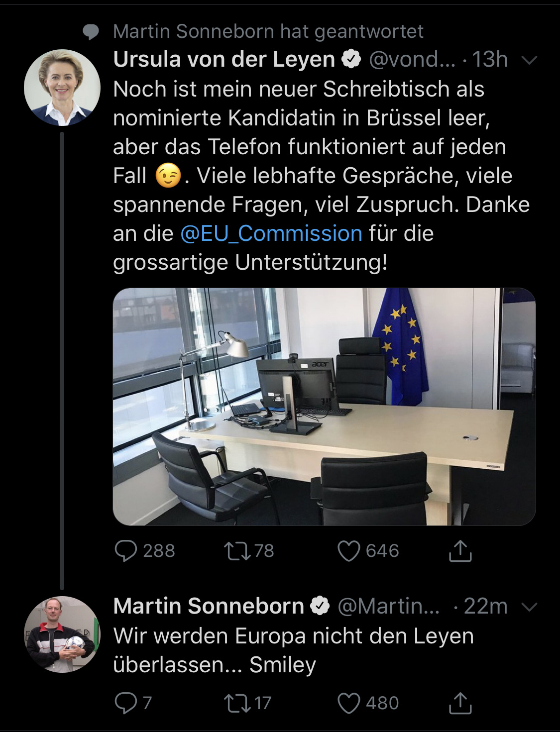The width and height of the screenshot is (560, 732).
Task: Like Martin Sonneborn's reply tweet
Action: pyautogui.click(x=348, y=703)
